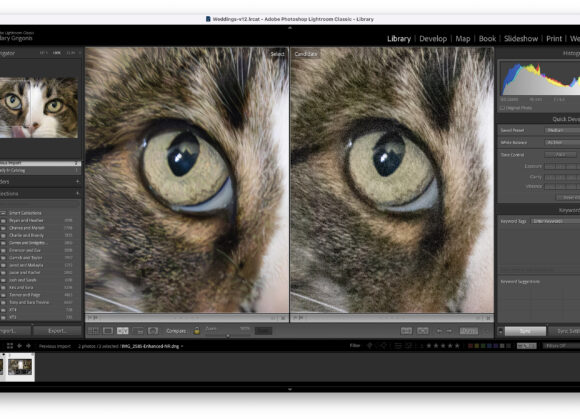Open the Filters Off preset dropdown

pos(562,346)
